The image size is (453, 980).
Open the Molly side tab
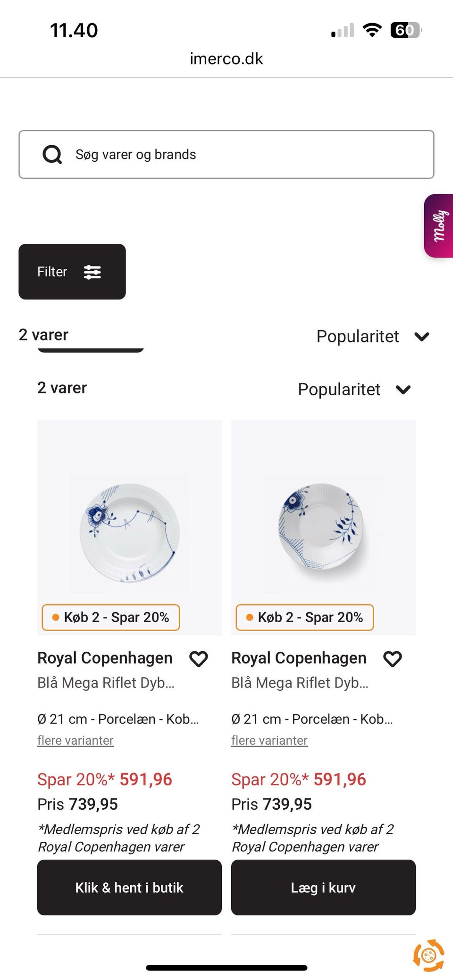pyautogui.click(x=439, y=225)
